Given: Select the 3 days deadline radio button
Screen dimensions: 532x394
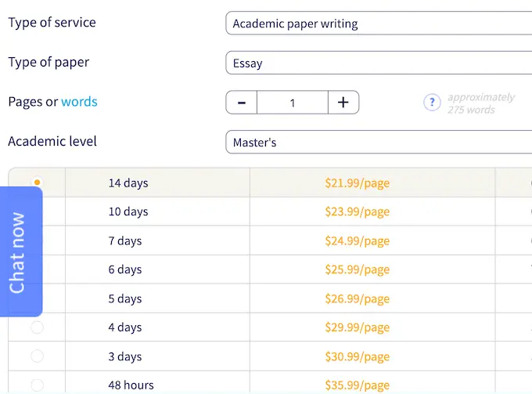Looking at the screenshot, I should (x=37, y=356).
